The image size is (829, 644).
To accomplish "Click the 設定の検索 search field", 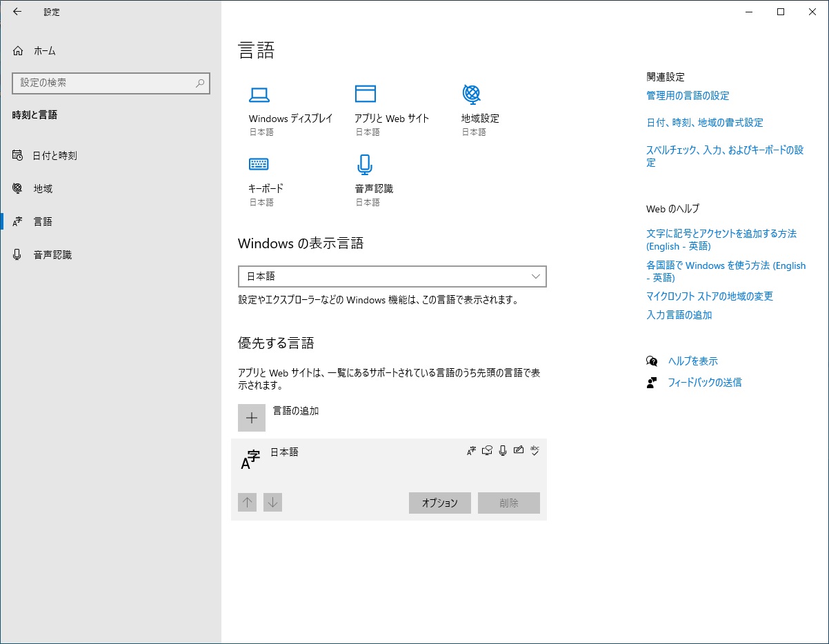I will point(110,83).
